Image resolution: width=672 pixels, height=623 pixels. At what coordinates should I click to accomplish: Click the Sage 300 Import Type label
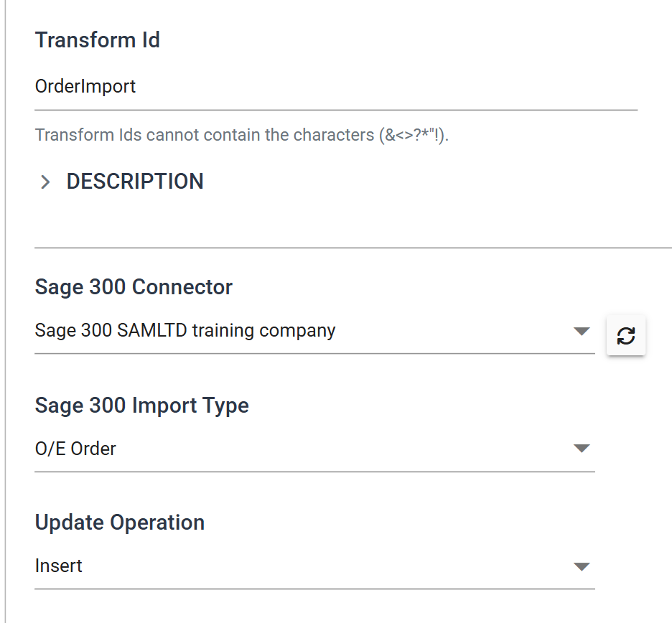(x=142, y=406)
